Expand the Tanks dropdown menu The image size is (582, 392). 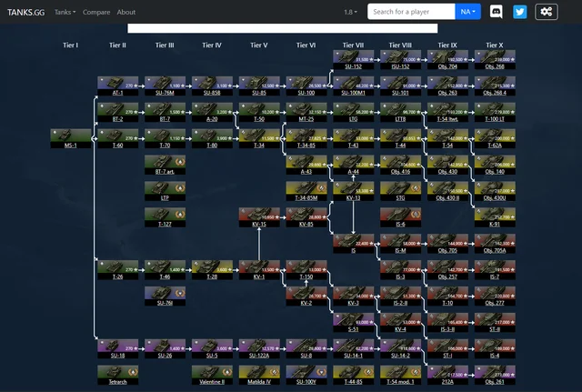pos(65,12)
